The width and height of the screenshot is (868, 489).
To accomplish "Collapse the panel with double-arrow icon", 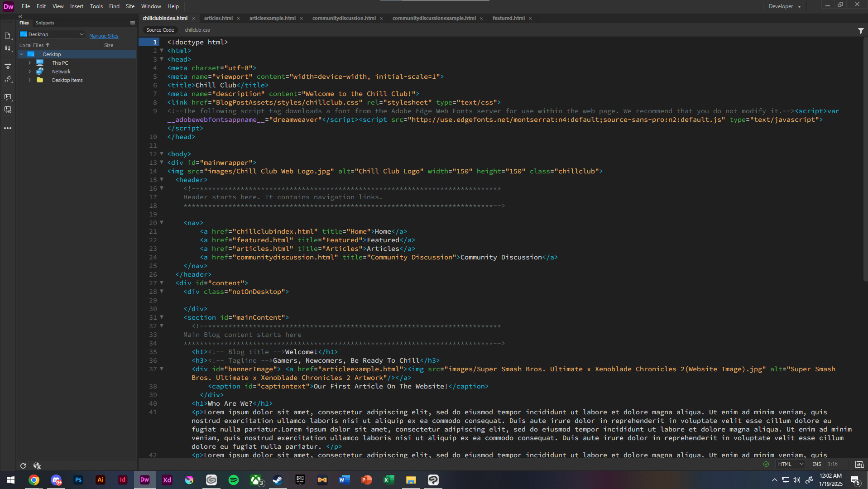I will pos(20,16).
